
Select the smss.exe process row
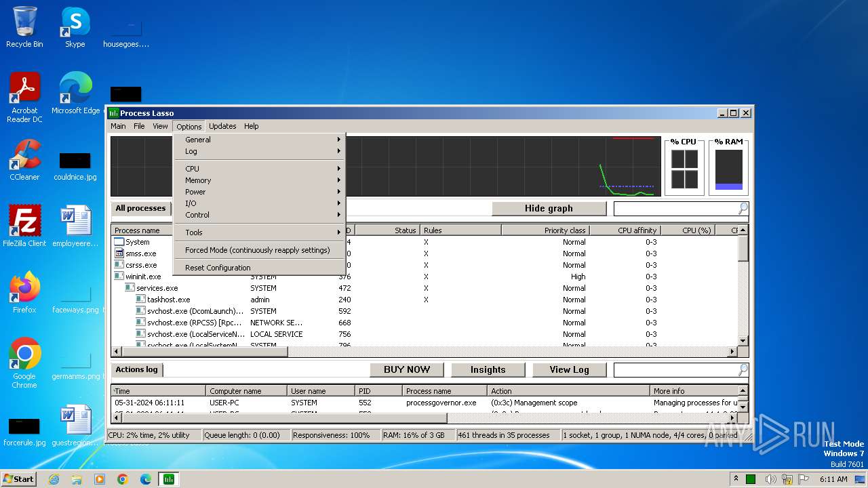(425, 253)
